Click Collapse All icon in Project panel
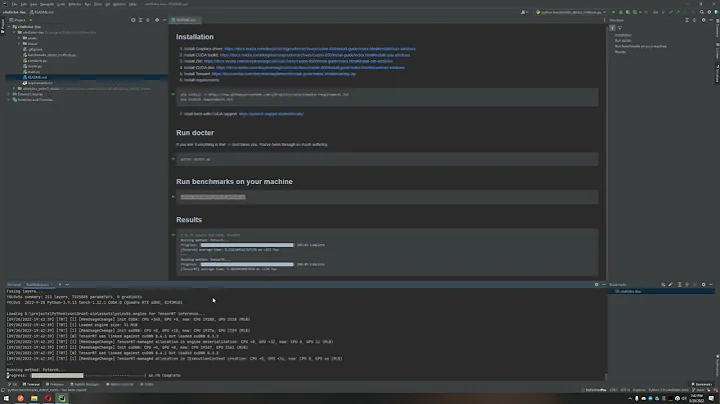This screenshot has height=404, width=720. point(148,20)
